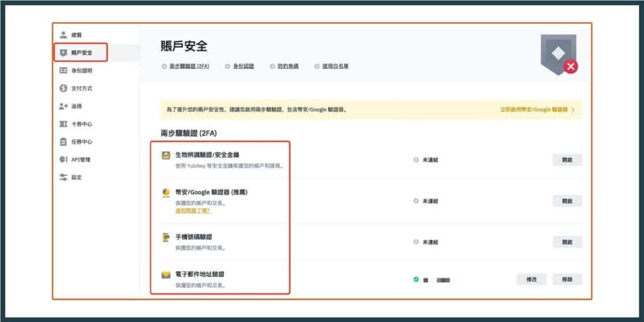Click green check icon in email row
644x322 pixels.
click(x=416, y=279)
